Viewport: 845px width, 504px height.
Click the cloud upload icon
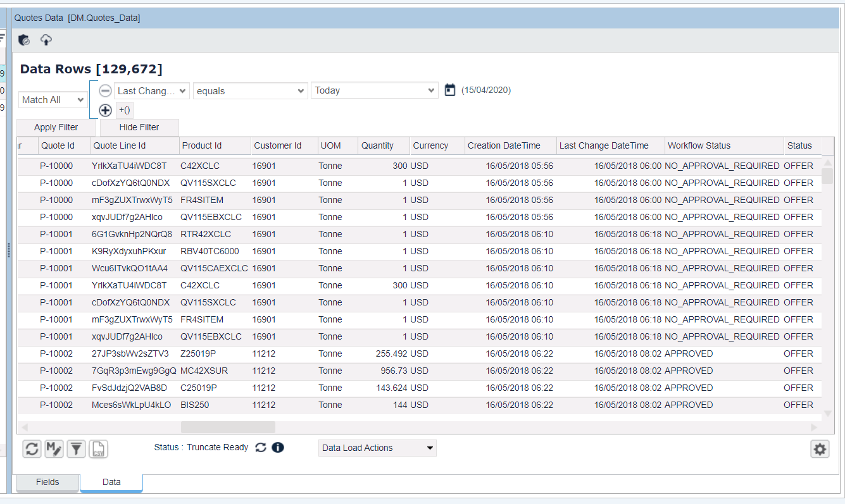click(46, 40)
